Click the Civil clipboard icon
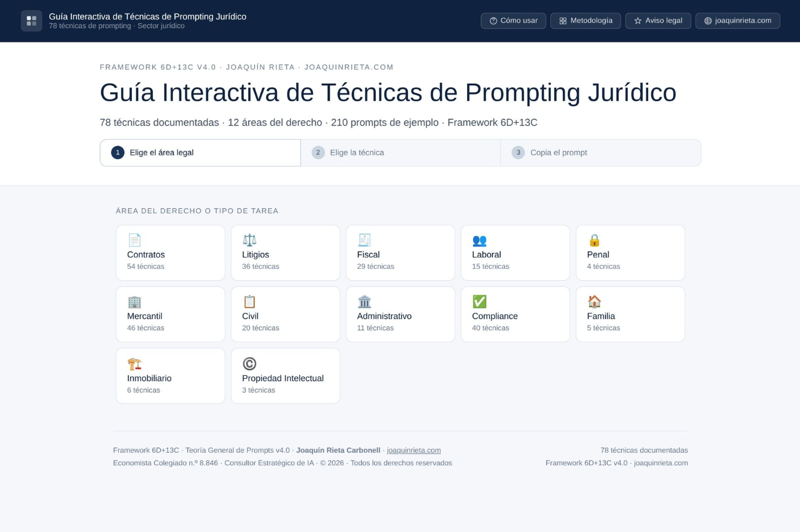The height and width of the screenshot is (532, 800). point(250,302)
